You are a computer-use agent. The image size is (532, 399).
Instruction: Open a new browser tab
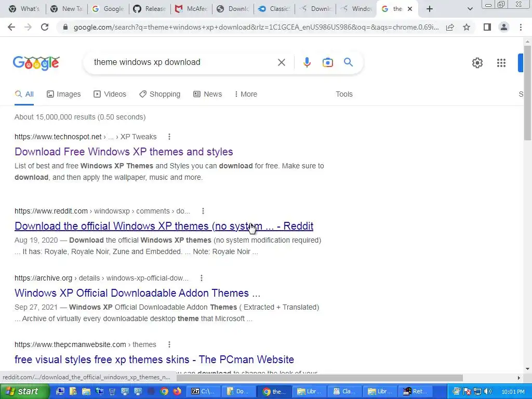pos(429,9)
